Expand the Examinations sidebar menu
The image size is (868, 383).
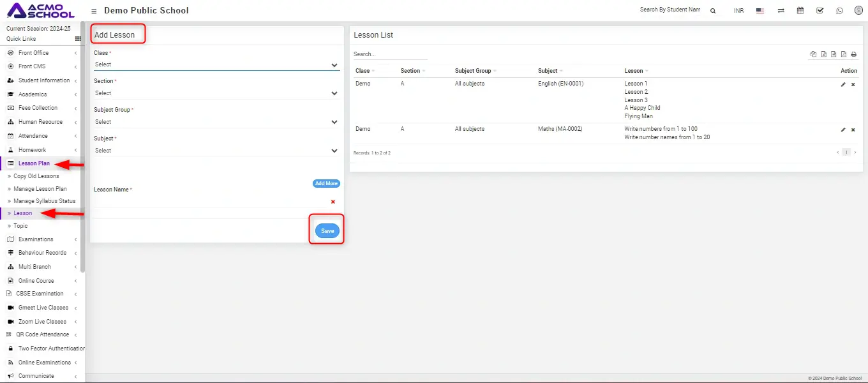[36, 239]
